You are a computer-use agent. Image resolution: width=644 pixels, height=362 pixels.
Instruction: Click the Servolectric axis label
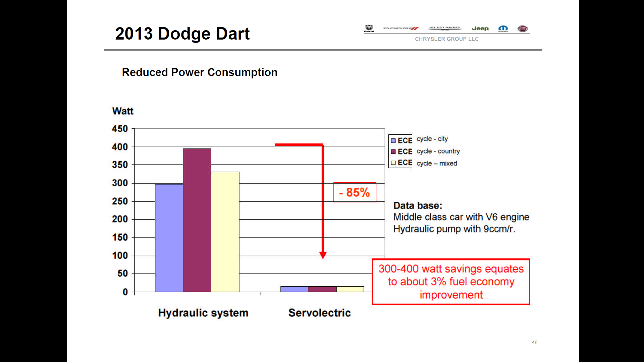(x=319, y=313)
